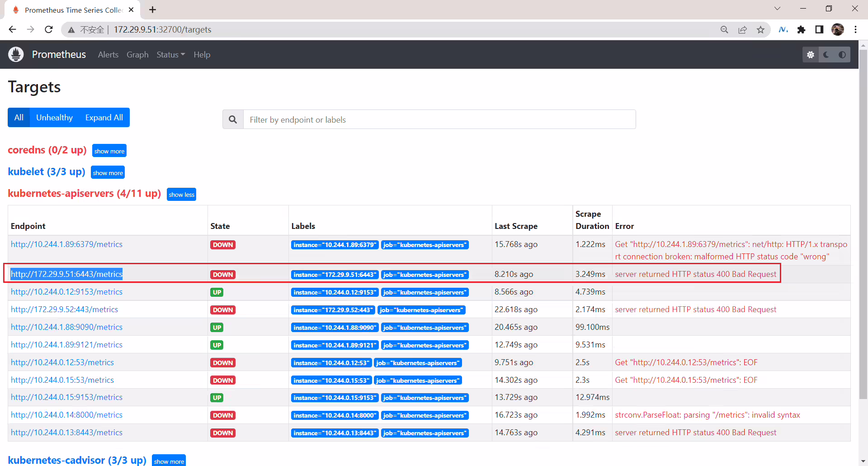Collapse kubernetes-apiservers with show less

(x=181, y=194)
